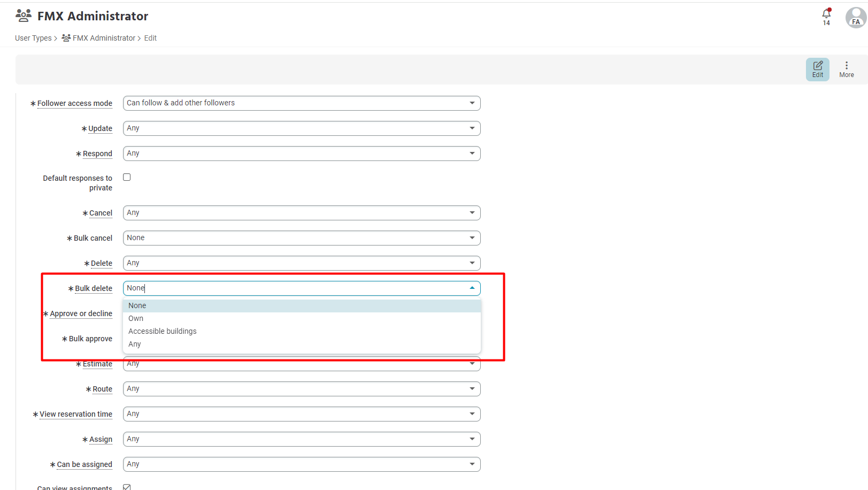Image resolution: width=868 pixels, height=490 pixels.
Task: Open the Assign permission dropdown
Action: (x=302, y=439)
